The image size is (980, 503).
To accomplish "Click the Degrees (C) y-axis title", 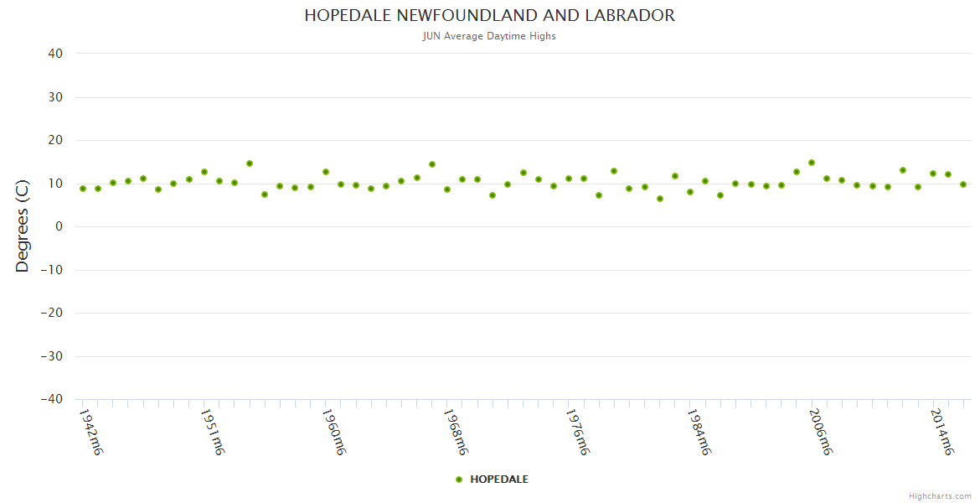I will coord(23,226).
